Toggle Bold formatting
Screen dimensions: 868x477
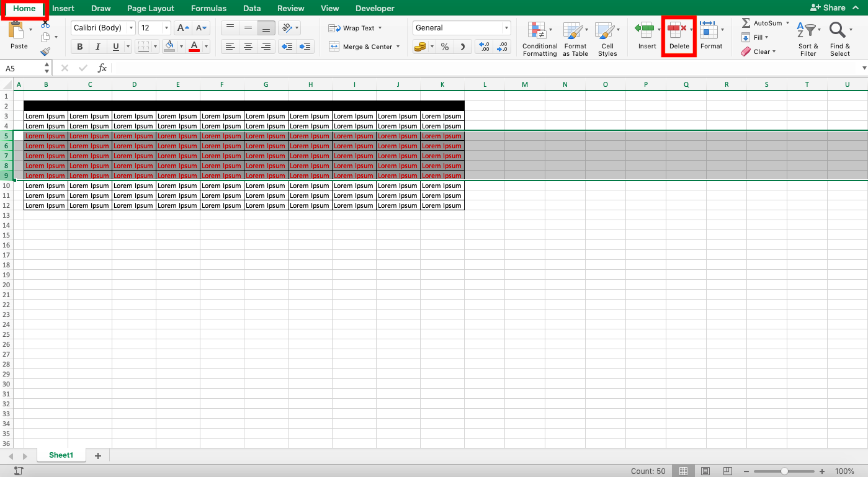point(80,47)
